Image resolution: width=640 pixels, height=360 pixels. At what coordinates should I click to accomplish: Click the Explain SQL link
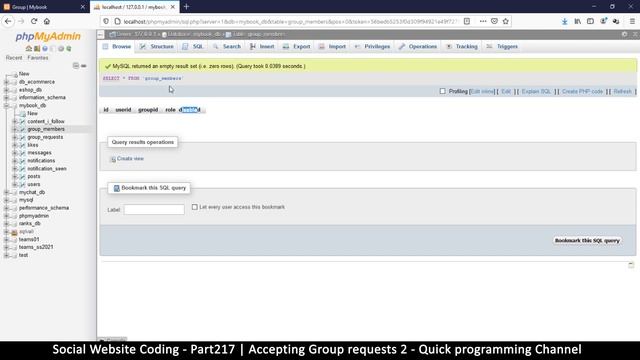[x=536, y=91]
